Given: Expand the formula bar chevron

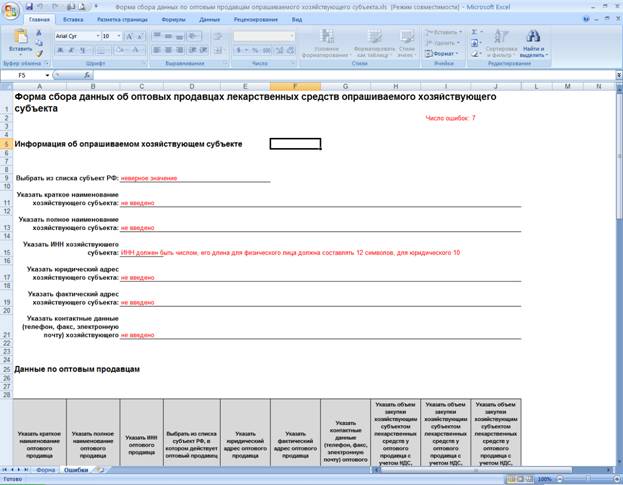Looking at the screenshot, I should (619, 75).
